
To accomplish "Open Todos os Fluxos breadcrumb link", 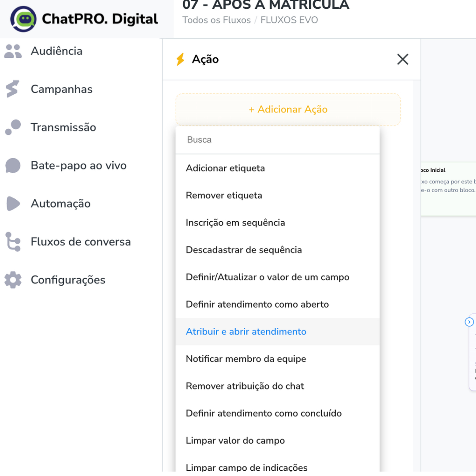I will [x=216, y=20].
